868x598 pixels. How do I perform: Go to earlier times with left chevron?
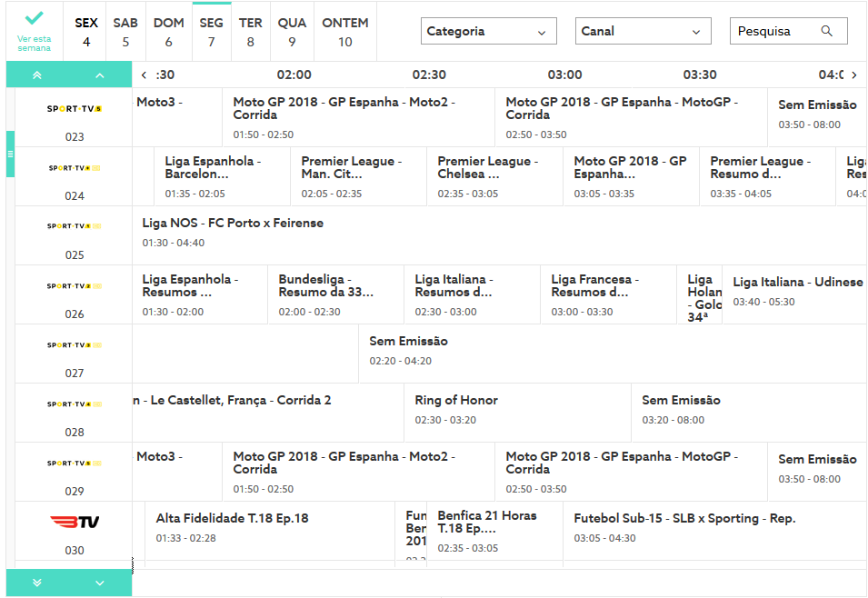(x=144, y=75)
